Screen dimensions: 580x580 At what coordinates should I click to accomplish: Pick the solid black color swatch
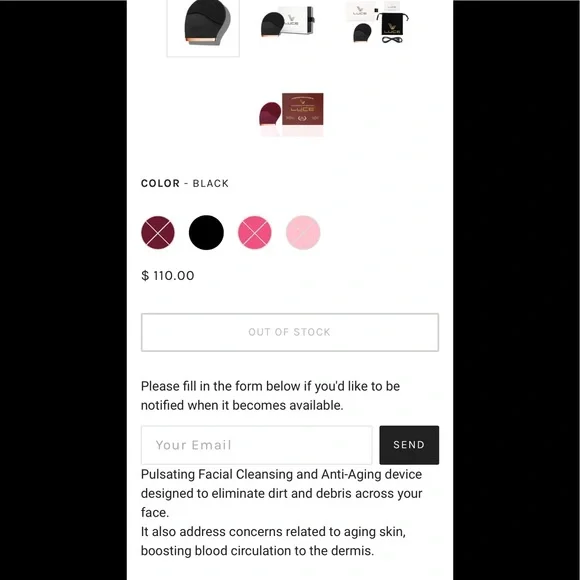click(x=206, y=233)
